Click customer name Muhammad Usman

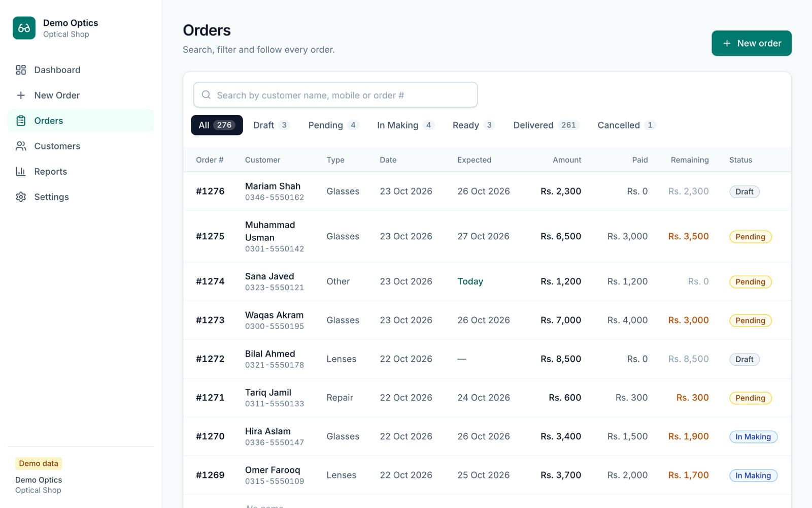(270, 231)
